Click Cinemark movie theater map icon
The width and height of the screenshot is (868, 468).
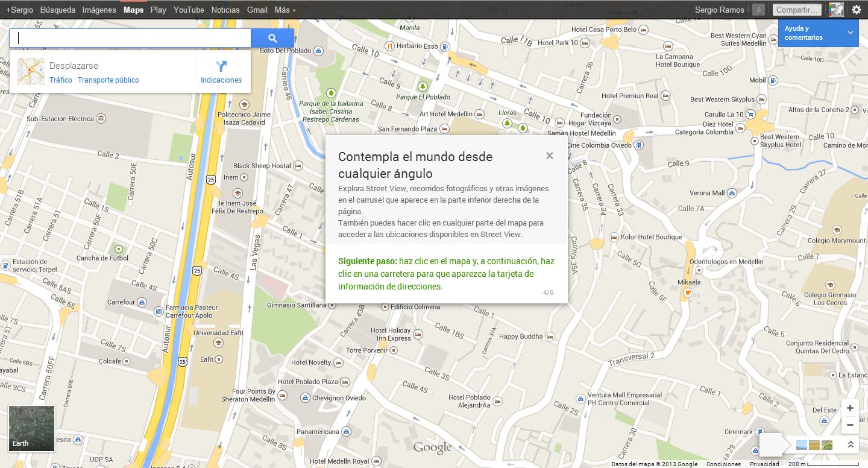pyautogui.click(x=759, y=432)
